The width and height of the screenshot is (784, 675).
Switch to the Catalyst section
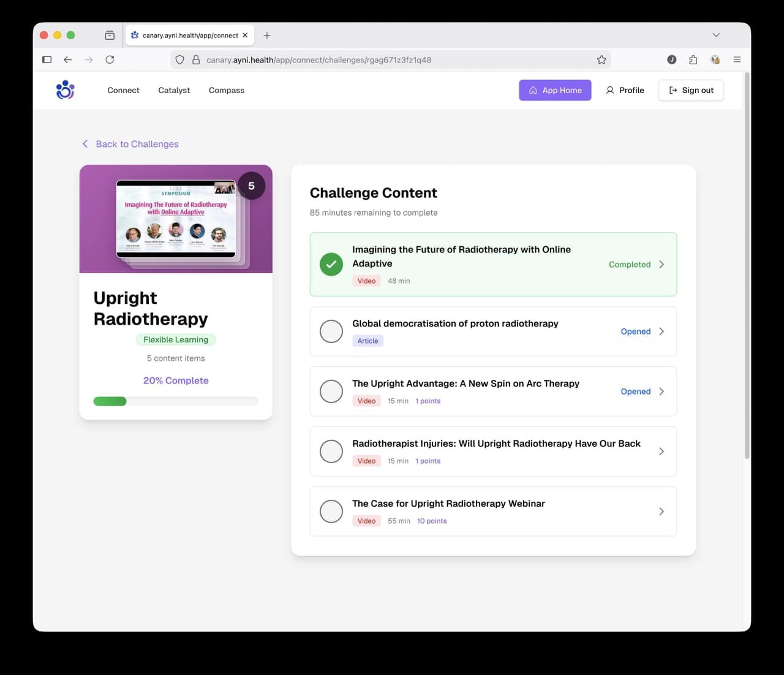click(x=173, y=90)
